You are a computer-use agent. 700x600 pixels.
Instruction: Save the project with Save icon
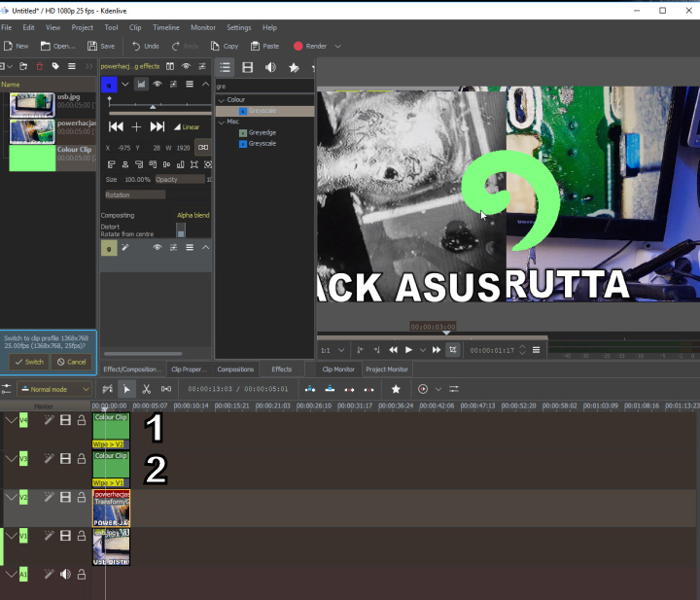pos(92,46)
